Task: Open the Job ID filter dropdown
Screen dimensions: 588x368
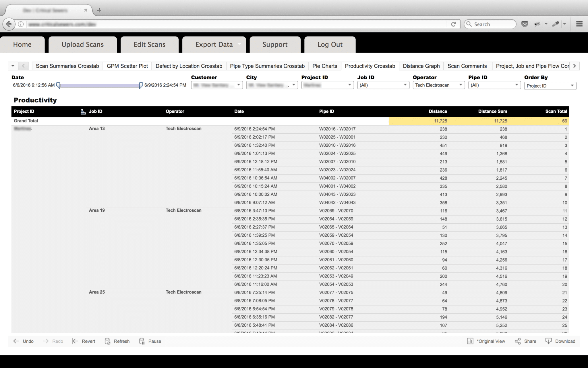Action: coord(383,85)
